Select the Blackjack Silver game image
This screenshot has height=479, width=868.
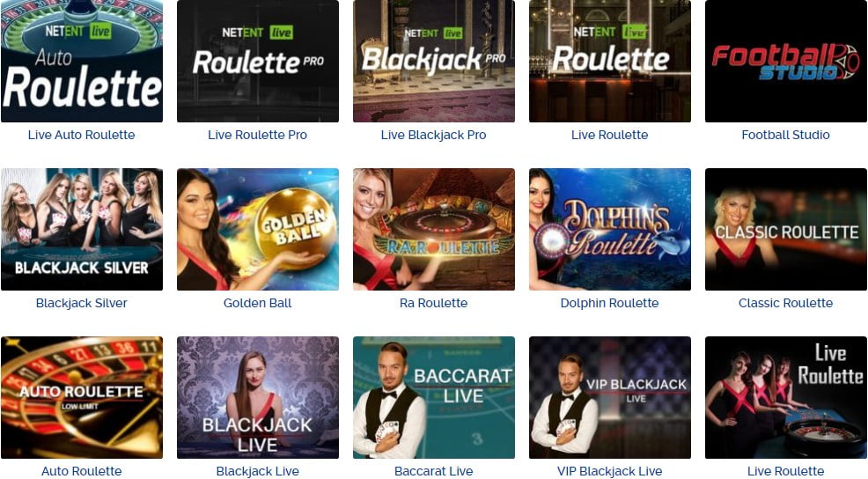point(82,229)
